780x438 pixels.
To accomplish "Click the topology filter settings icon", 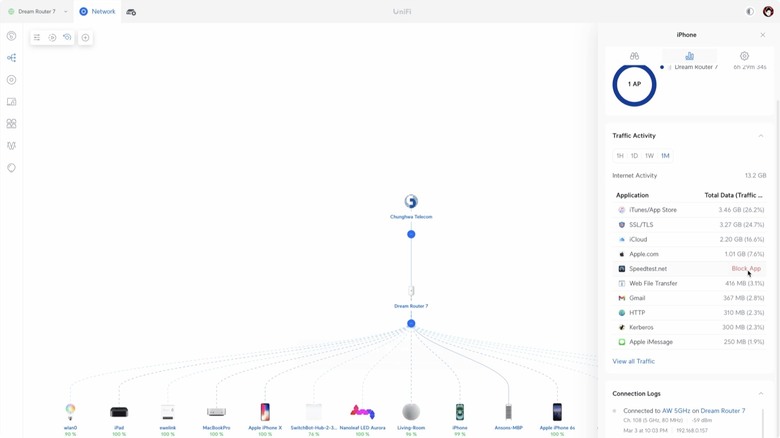I will pyautogui.click(x=37, y=37).
